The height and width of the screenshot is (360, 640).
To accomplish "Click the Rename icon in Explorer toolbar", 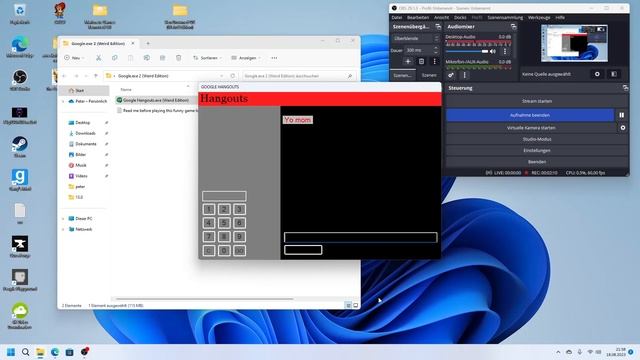I will (x=147, y=58).
